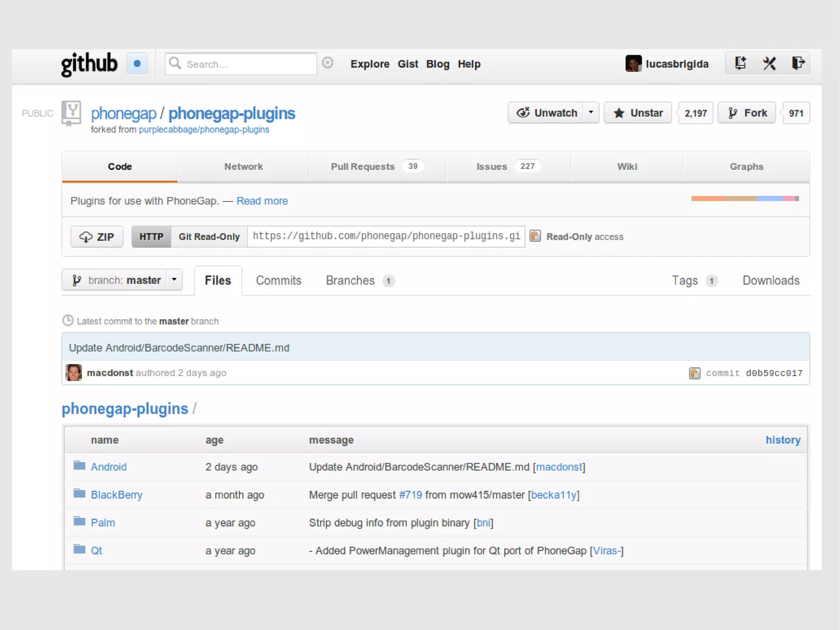Click the language breakdown color bar
The width and height of the screenshot is (840, 630).
click(745, 199)
